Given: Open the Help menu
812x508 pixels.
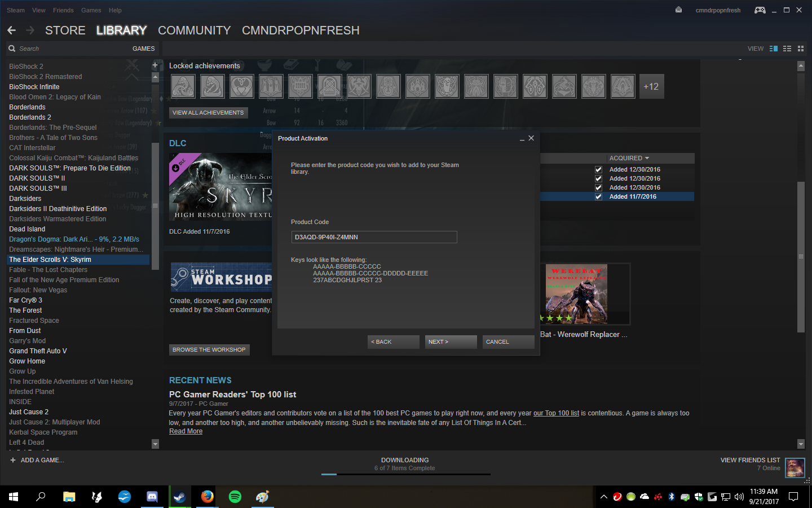Looking at the screenshot, I should [x=115, y=10].
